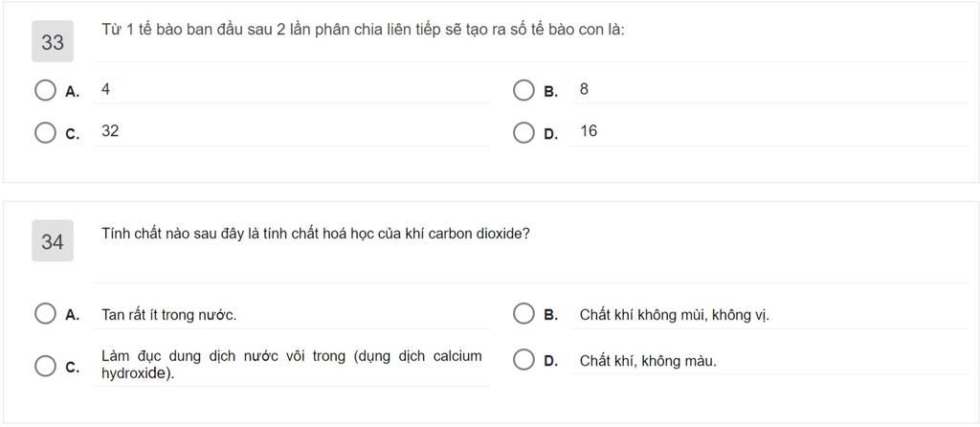The width and height of the screenshot is (980, 427).
Task: Click the answer text '4'
Action: (105, 89)
